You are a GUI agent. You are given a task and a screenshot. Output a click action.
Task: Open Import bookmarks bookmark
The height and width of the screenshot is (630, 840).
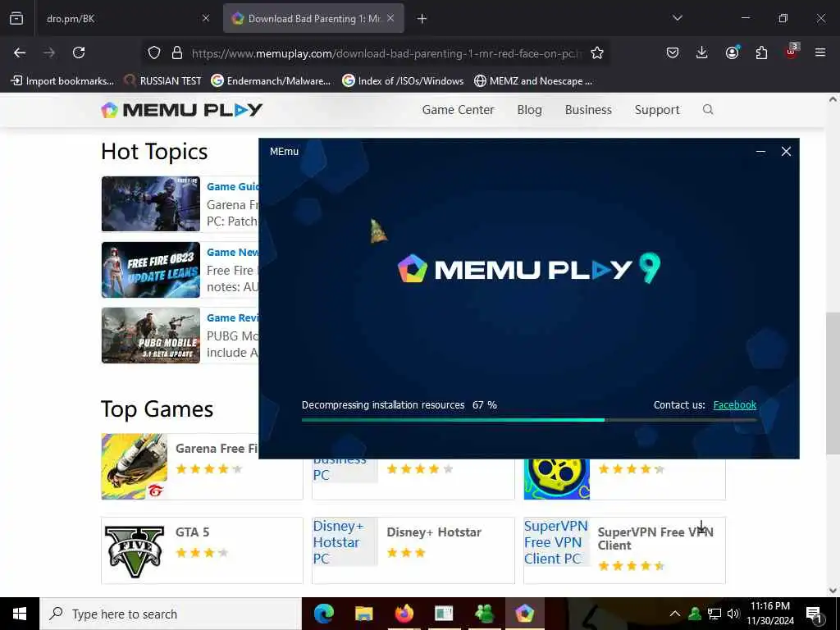click(x=62, y=81)
